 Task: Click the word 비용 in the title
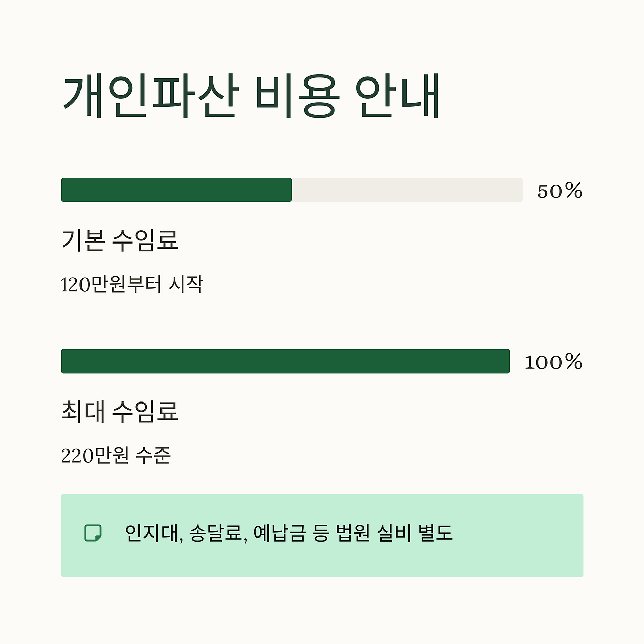pyautogui.click(x=296, y=97)
